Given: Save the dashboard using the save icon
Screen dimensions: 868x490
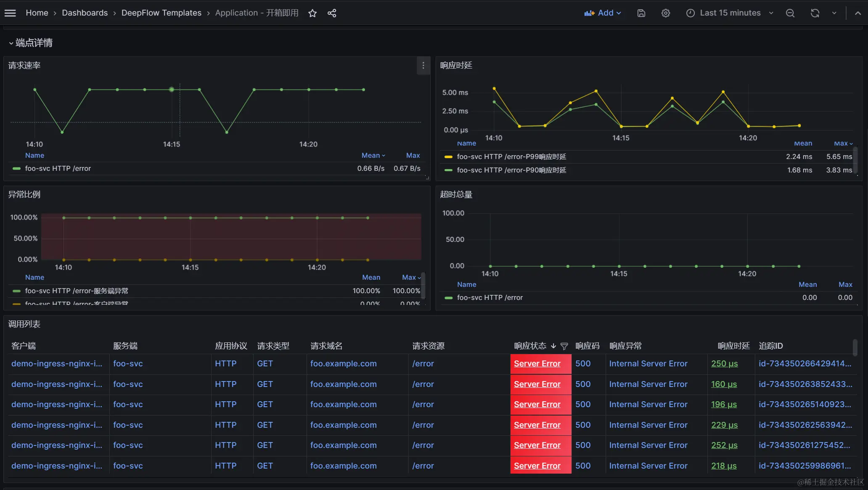Looking at the screenshot, I should [641, 13].
